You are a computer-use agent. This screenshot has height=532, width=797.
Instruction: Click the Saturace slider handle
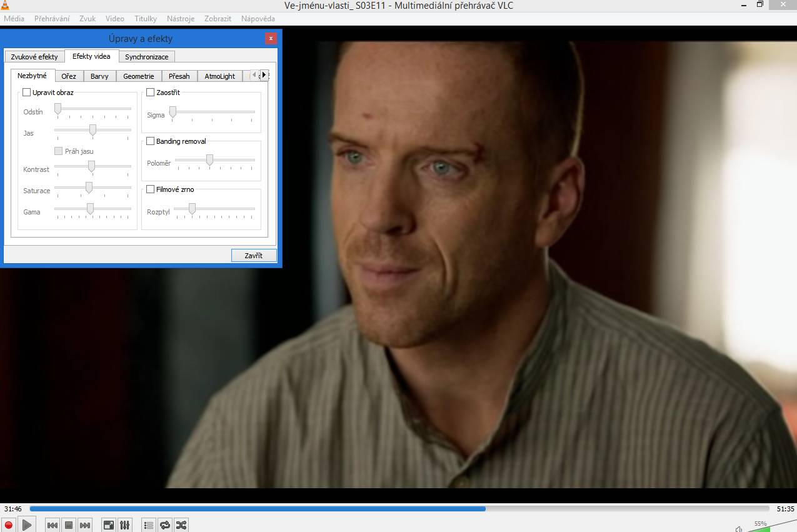[x=89, y=188]
